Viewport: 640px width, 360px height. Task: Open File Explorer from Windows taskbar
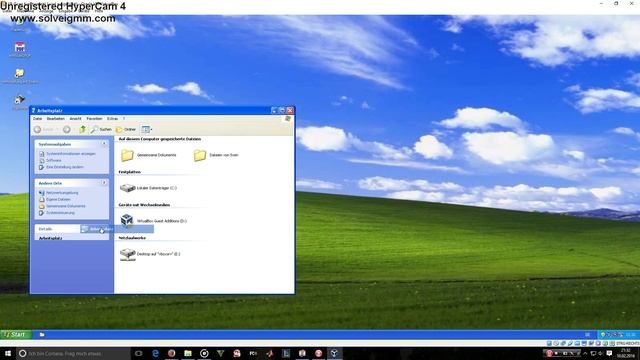click(188, 353)
